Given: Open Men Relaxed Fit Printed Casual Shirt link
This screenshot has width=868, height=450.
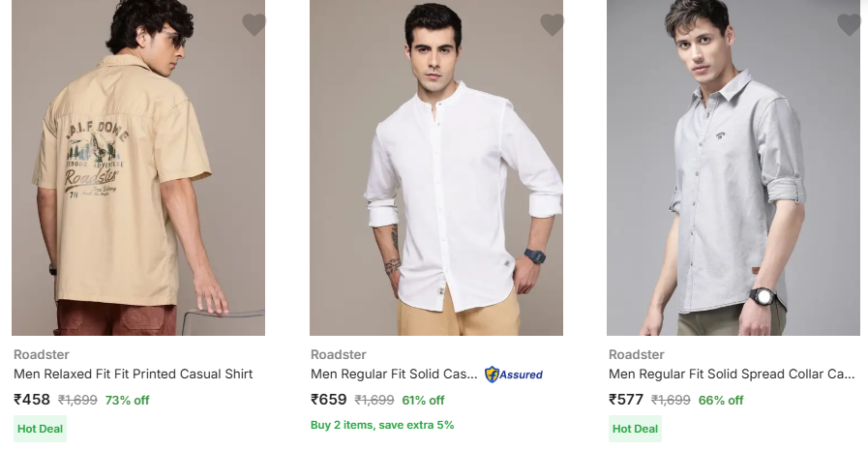Looking at the screenshot, I should [x=133, y=375].
